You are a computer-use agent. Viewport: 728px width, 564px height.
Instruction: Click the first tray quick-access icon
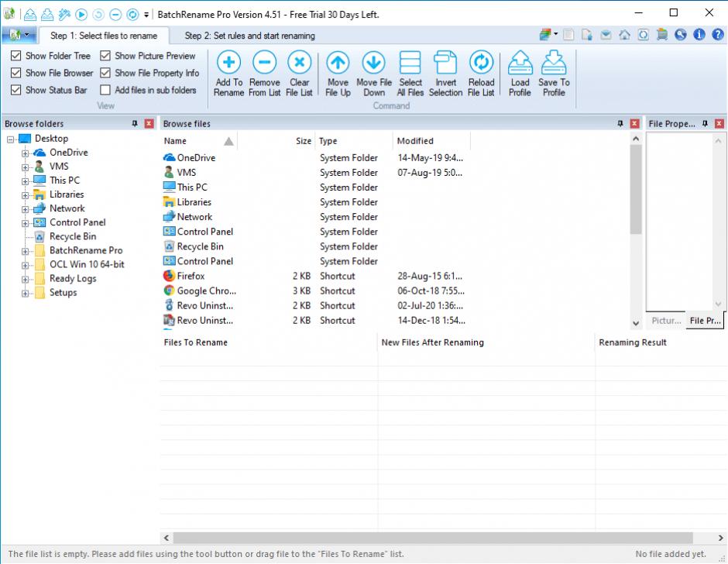click(30, 15)
